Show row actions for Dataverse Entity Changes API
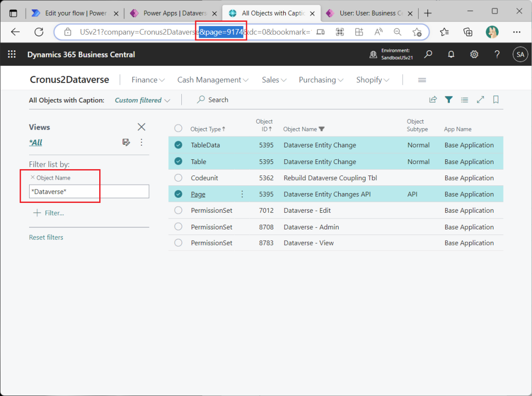 click(x=242, y=194)
